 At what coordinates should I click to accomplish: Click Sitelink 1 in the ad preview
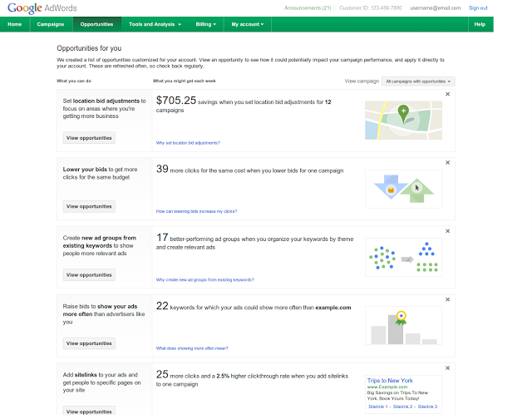click(377, 407)
